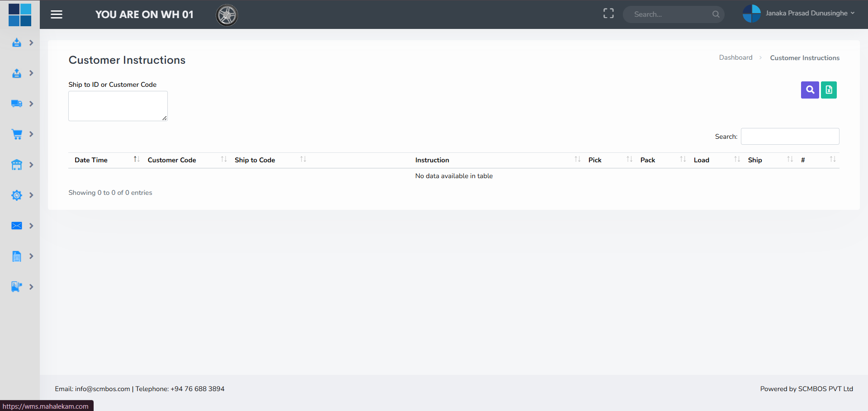Sort table by Instruction column header
868x411 pixels.
pos(432,160)
